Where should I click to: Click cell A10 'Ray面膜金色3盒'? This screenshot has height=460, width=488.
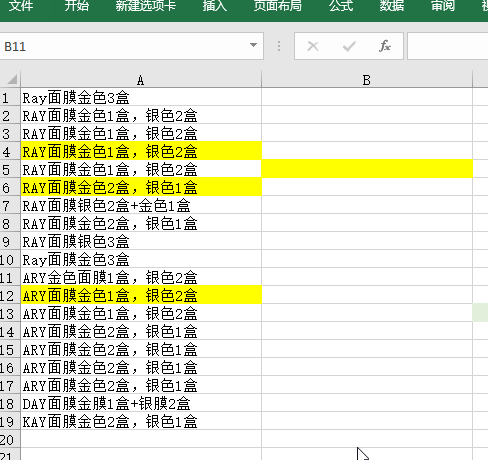(141, 260)
